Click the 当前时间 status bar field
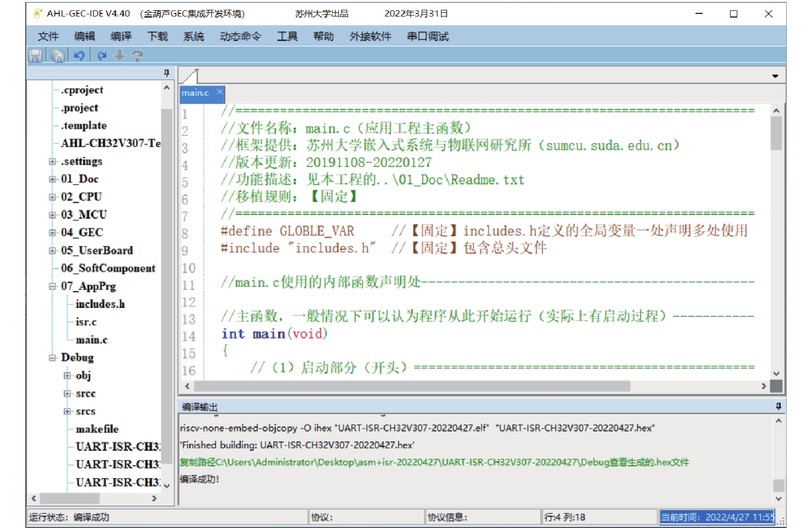The height and width of the screenshot is (530, 812). click(x=717, y=517)
